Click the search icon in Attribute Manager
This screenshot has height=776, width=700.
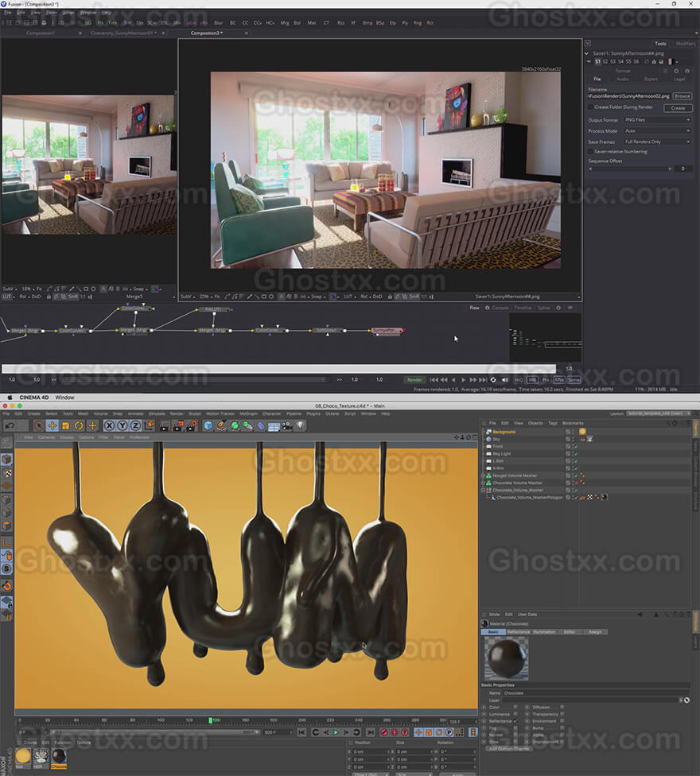665,614
